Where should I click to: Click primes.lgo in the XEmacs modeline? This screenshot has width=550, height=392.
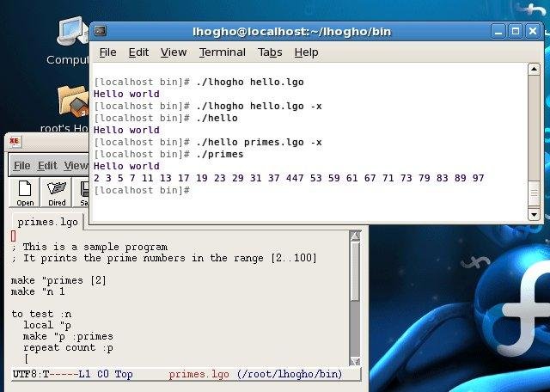coord(199,374)
